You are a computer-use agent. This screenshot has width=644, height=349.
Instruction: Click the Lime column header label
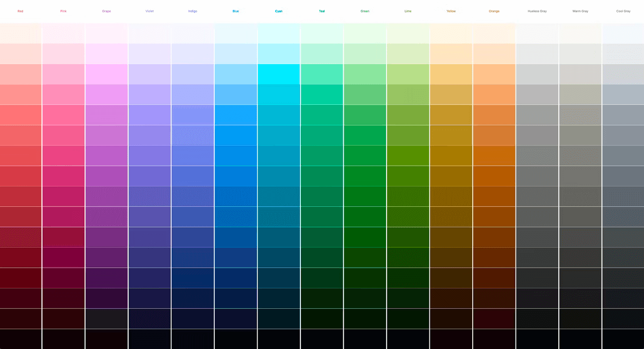click(x=408, y=11)
